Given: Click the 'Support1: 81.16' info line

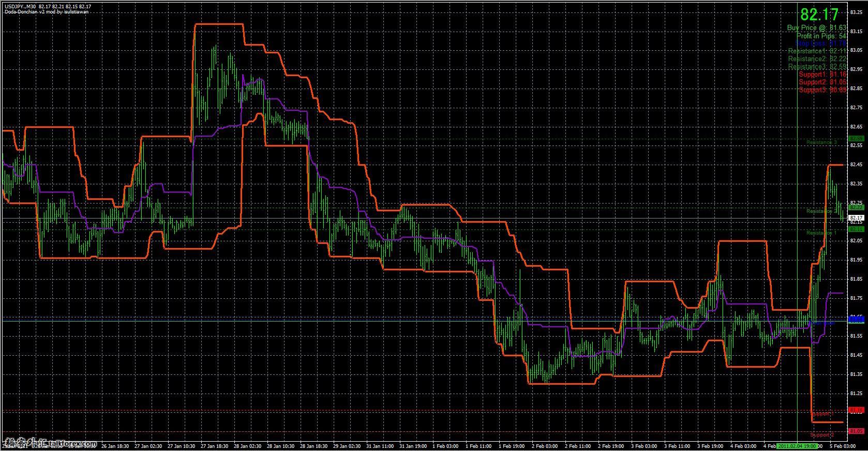Looking at the screenshot, I should 822,75.
